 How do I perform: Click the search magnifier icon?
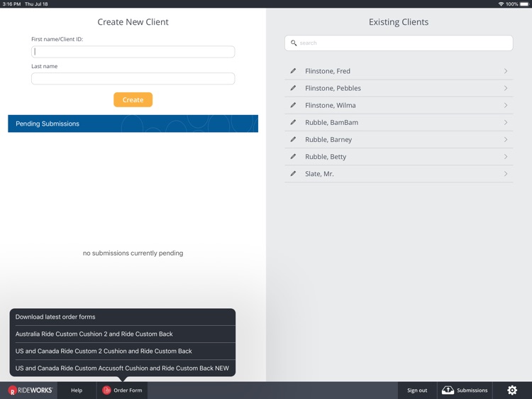click(294, 43)
